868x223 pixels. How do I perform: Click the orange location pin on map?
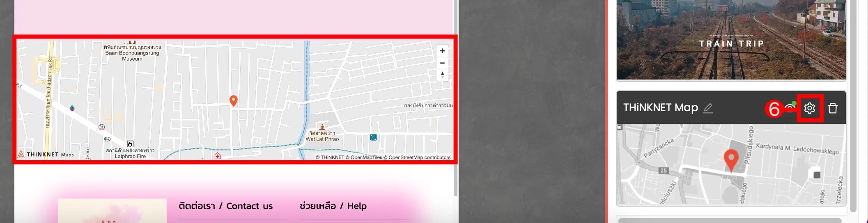point(233,100)
